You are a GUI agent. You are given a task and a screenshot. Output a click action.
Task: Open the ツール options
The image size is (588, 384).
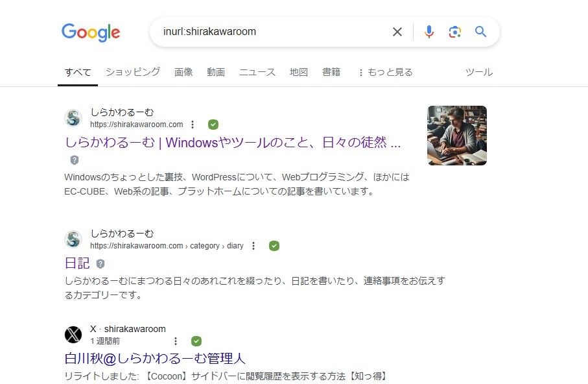[479, 72]
